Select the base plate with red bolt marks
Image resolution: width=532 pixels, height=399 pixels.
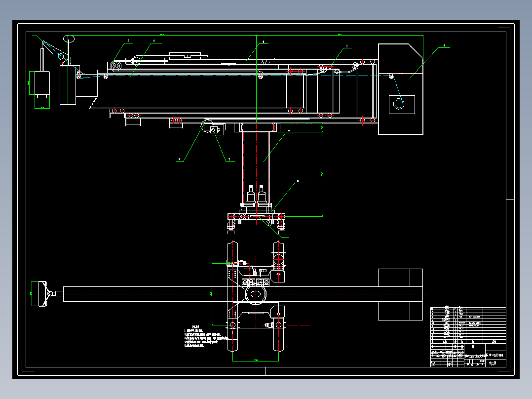(256, 217)
